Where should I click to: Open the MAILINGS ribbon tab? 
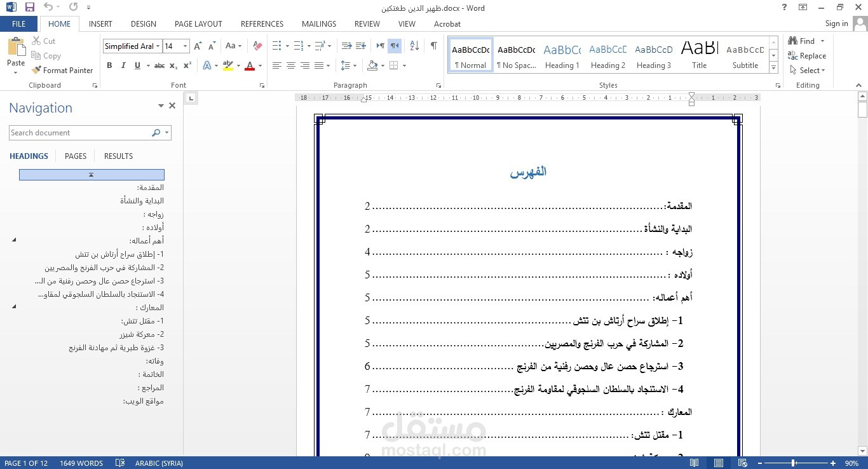click(318, 24)
